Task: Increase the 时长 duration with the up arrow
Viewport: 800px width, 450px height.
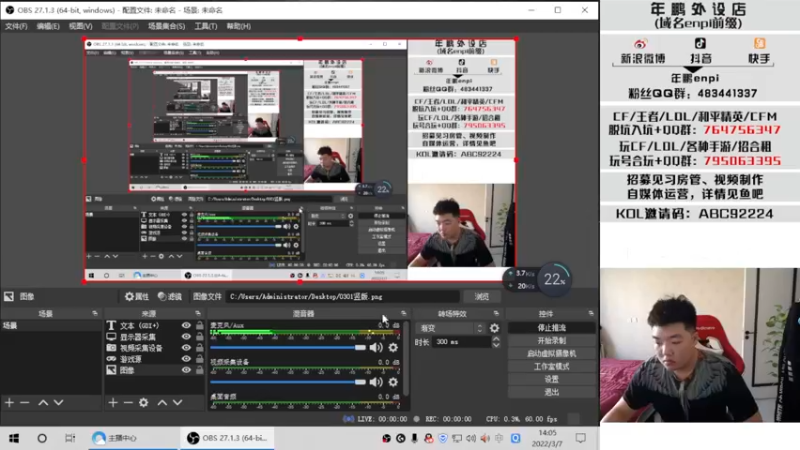Action: click(496, 339)
